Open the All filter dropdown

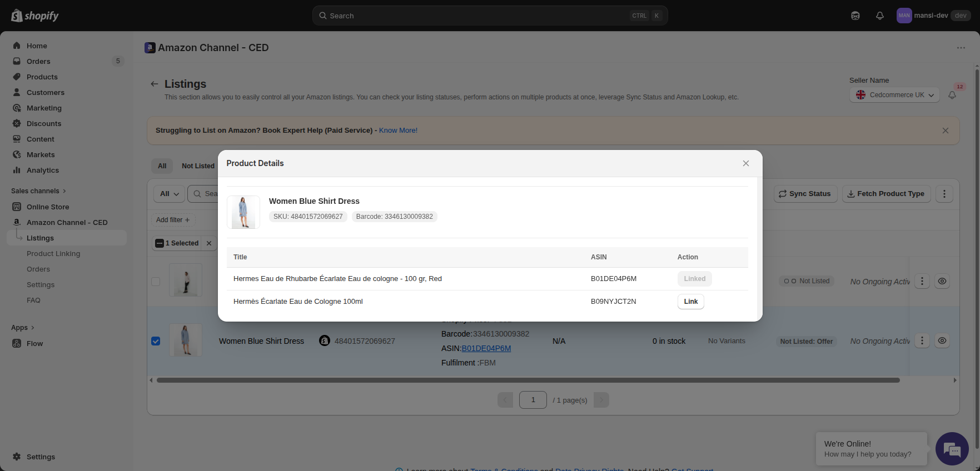[x=170, y=194]
